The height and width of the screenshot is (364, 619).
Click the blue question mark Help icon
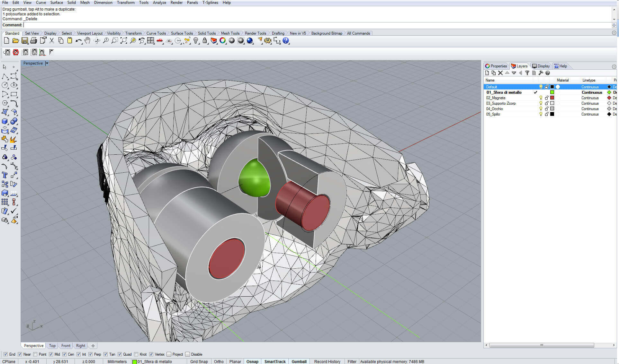point(286,41)
